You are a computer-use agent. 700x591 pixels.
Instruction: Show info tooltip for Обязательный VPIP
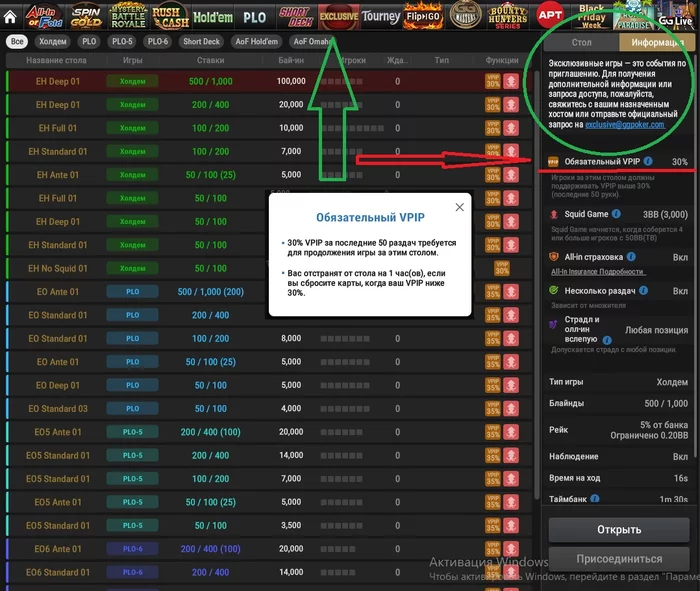(648, 161)
